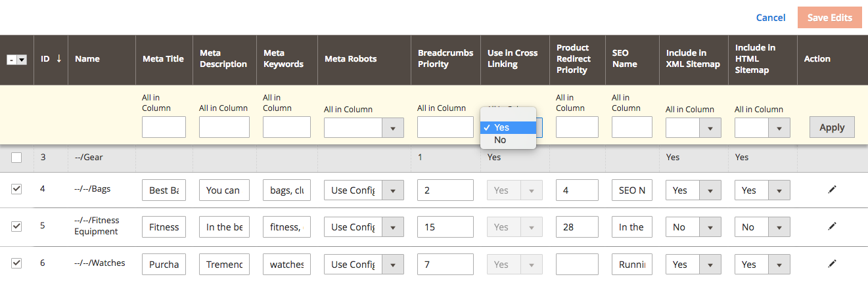Image resolution: width=868 pixels, height=281 pixels.
Task: Uncheck the checkbox for Bags row
Action: pos(16,189)
